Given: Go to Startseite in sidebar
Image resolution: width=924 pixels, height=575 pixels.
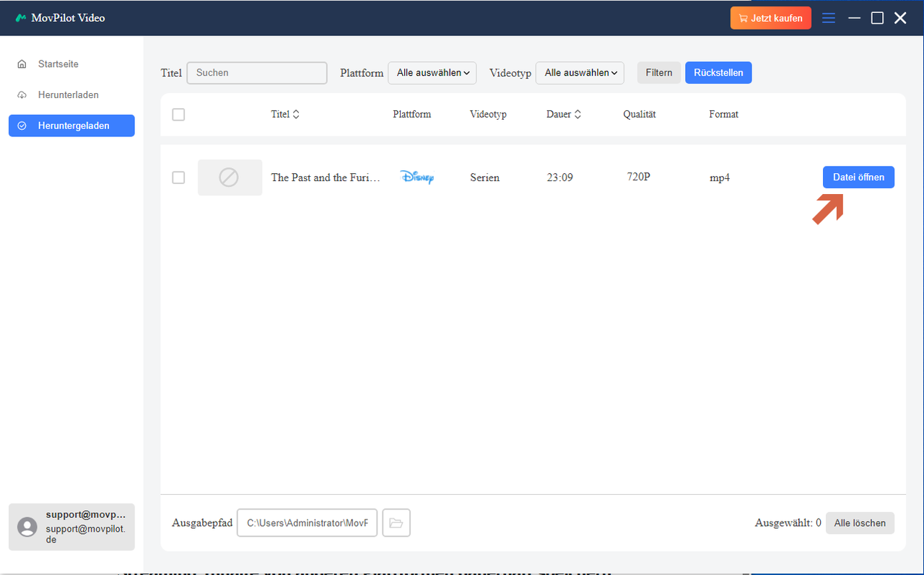Looking at the screenshot, I should pyautogui.click(x=58, y=64).
